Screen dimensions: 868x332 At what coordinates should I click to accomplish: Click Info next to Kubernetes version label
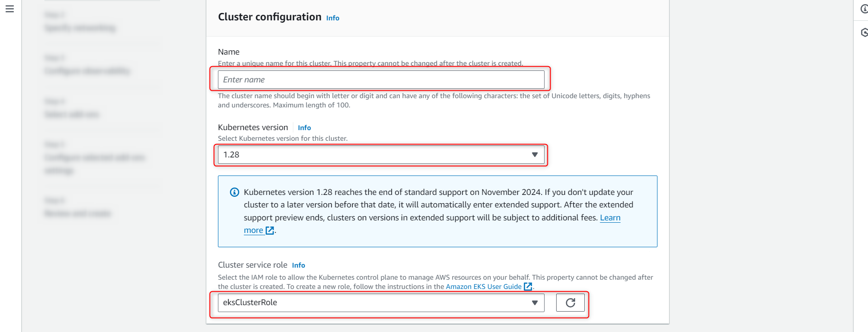(x=304, y=127)
